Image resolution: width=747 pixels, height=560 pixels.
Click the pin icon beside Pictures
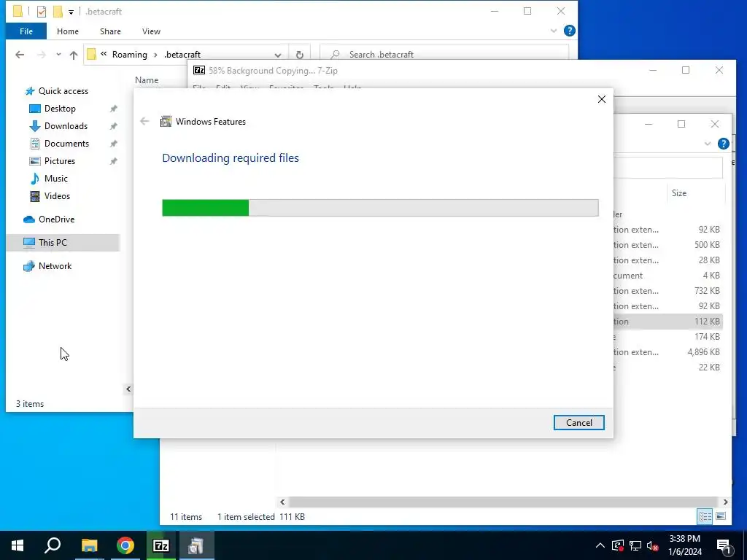coord(113,161)
